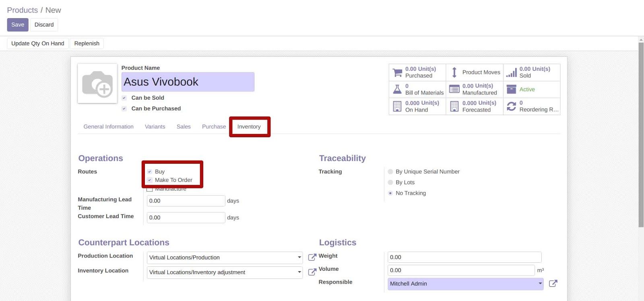
Task: Open Reordering Rules refresh icon
Action: [511, 106]
